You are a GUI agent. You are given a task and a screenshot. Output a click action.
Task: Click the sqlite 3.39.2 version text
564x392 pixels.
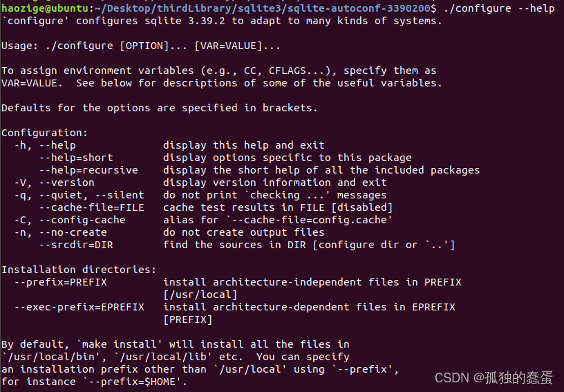185,21
